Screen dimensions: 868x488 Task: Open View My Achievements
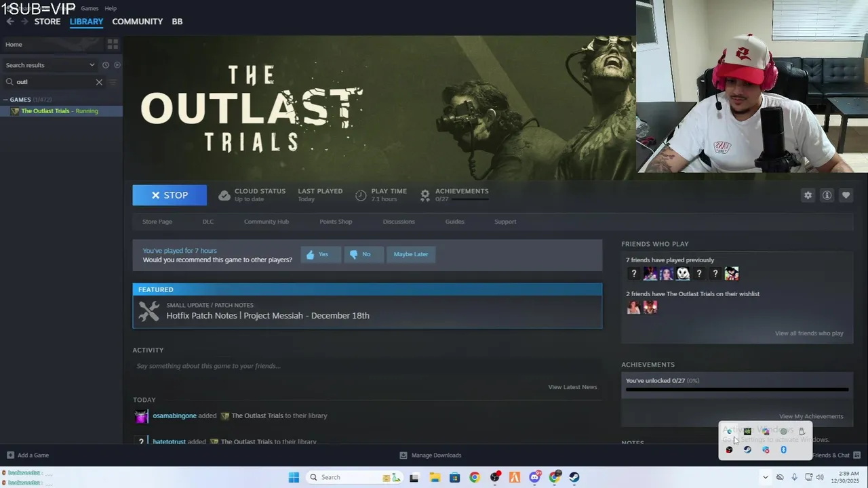[x=811, y=416]
